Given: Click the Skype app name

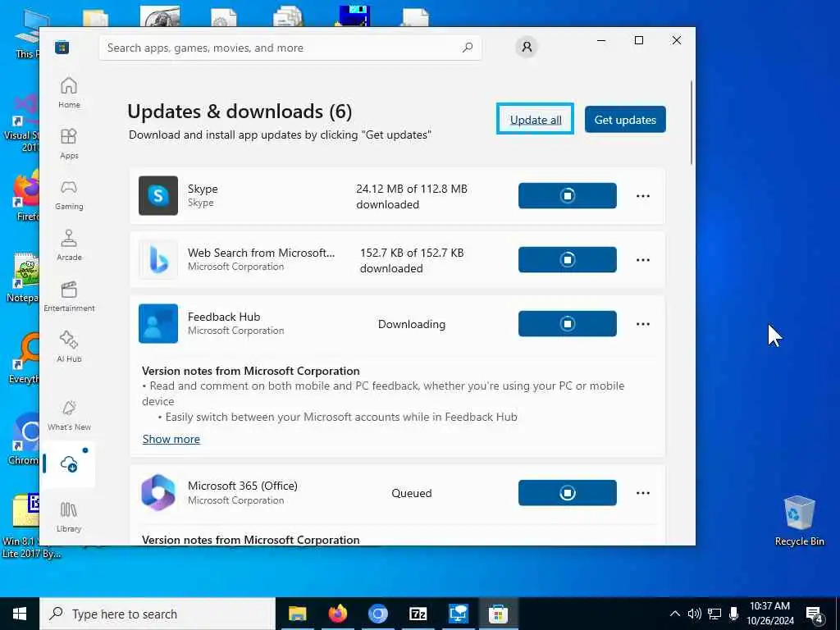Looking at the screenshot, I should click(x=203, y=189).
